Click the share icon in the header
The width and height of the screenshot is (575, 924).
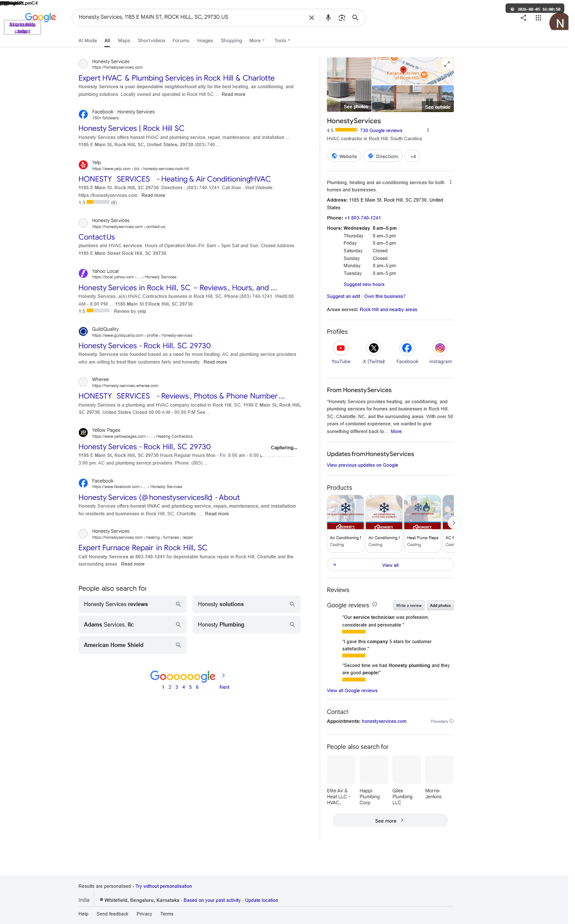pos(523,18)
